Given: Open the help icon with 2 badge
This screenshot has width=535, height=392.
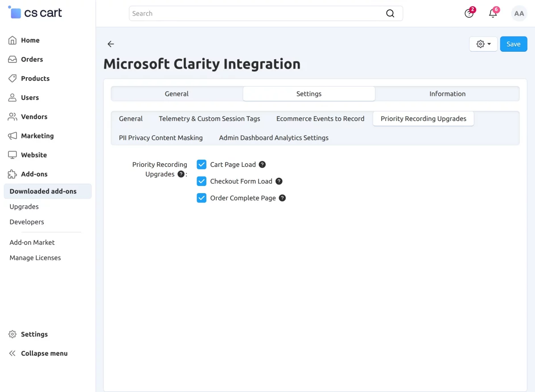Looking at the screenshot, I should pos(469,13).
